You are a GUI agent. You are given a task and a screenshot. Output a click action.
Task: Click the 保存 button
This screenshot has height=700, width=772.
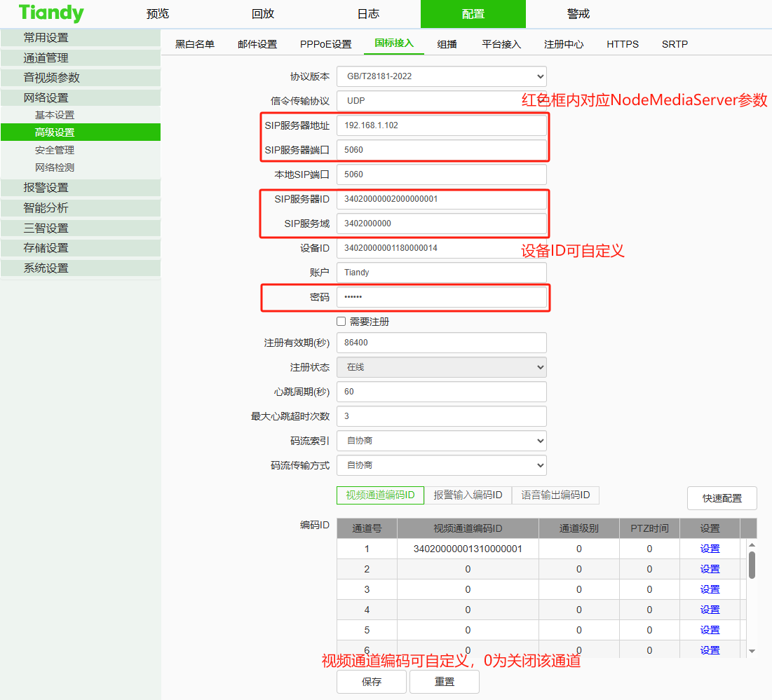tap(372, 682)
